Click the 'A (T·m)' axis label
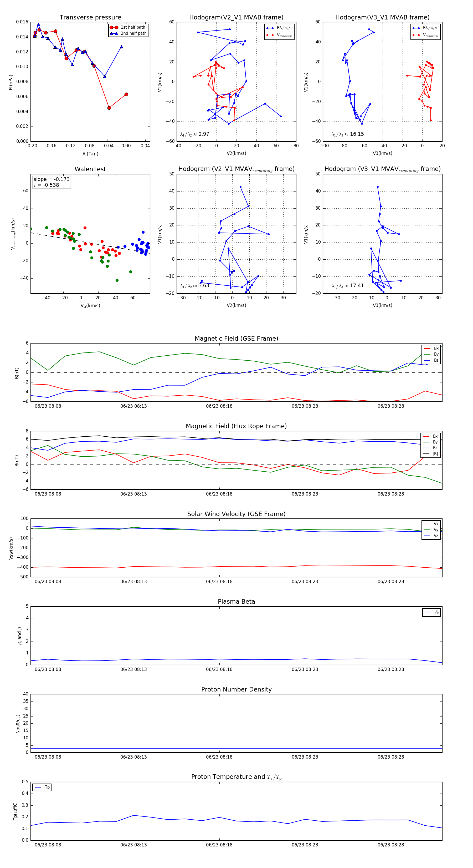473x868 pixels. click(90, 154)
